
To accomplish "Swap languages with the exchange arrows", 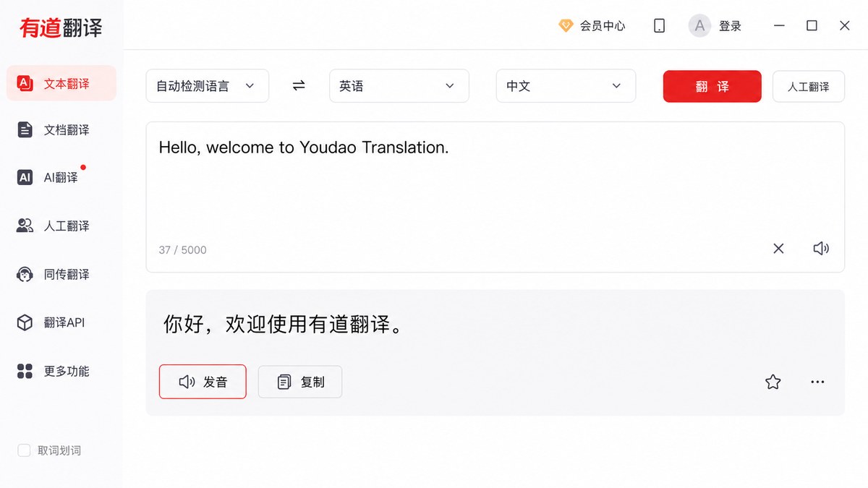I will click(x=299, y=85).
